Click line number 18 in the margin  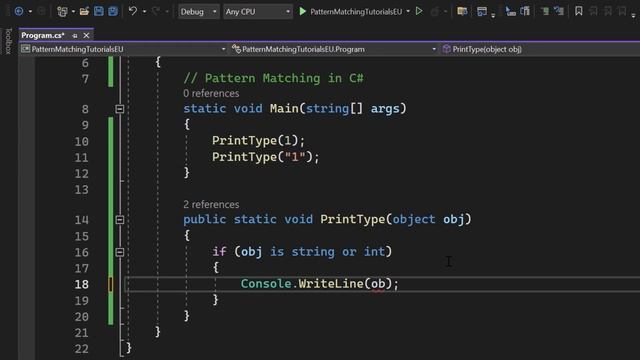click(81, 284)
